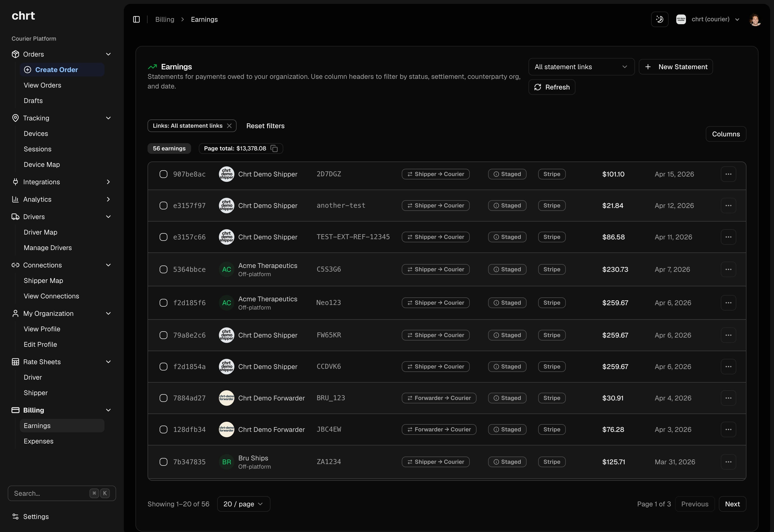774x532 pixels.
Task: Open row actions for earning 907be8ac
Action: point(728,174)
